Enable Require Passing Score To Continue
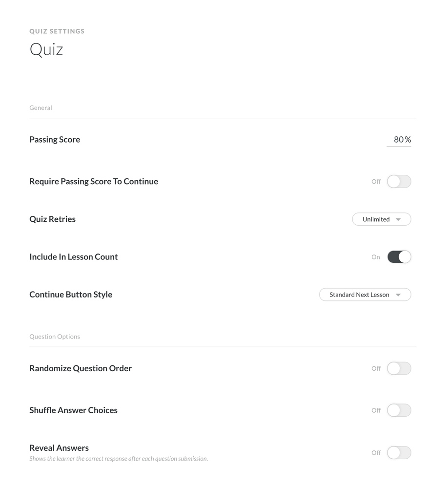 [399, 181]
